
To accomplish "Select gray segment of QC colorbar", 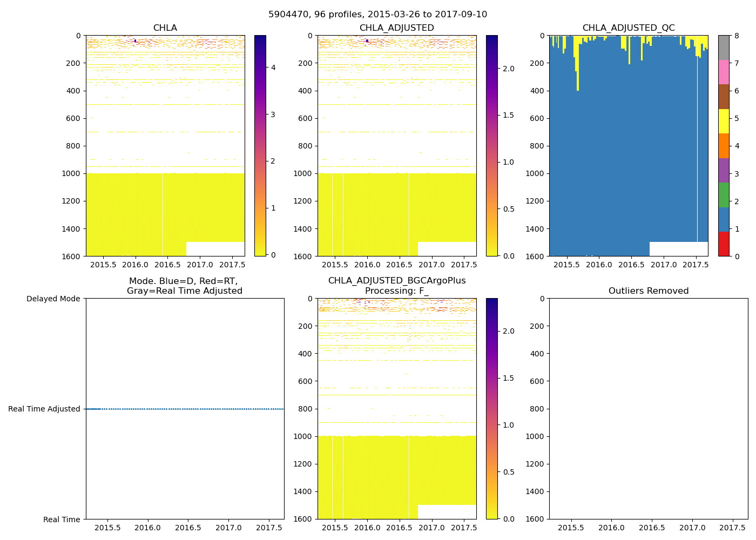I will (x=724, y=48).
